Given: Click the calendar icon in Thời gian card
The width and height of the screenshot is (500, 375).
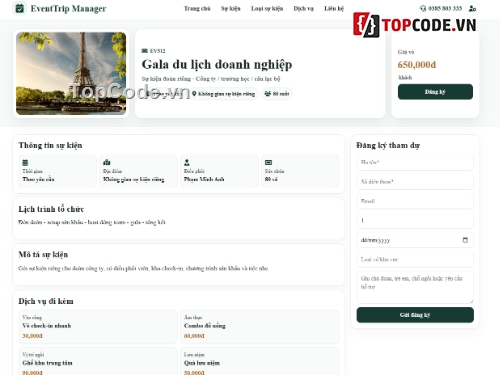Looking at the screenshot, I should click(25, 163).
